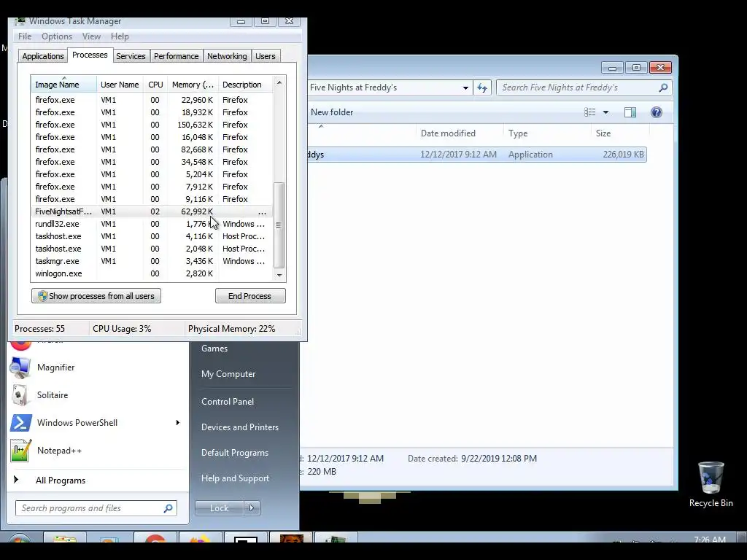This screenshot has width=747, height=560.
Task: Switch to the Applications tab
Action: pyautogui.click(x=43, y=56)
